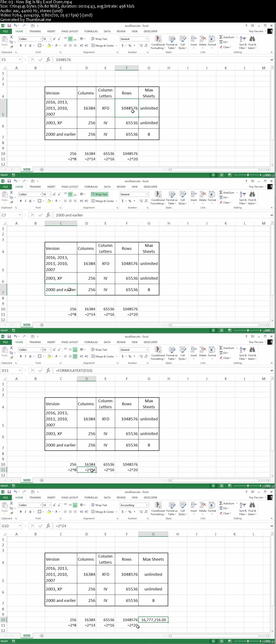Click the Cut scissors in the F5 window
This screenshot has width=276, height=644.
11,37
